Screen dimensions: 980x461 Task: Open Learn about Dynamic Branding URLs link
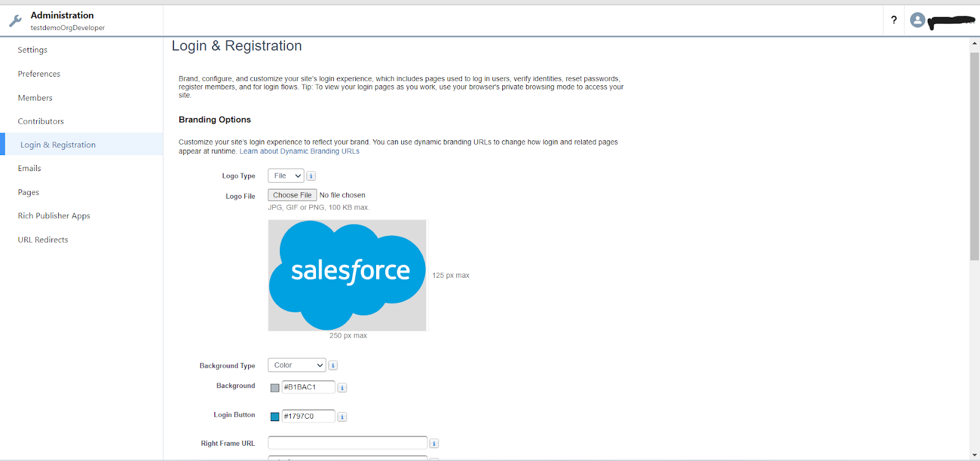point(300,151)
